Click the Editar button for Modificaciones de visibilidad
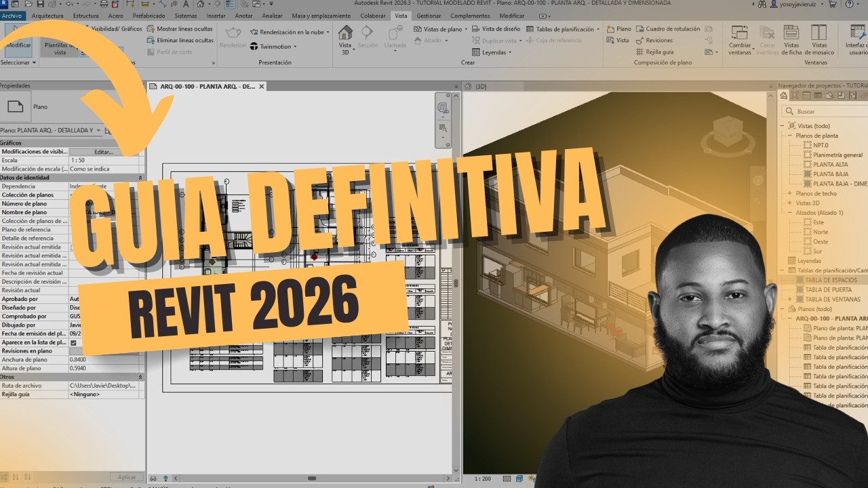Viewport: 868px width, 488px height. pyautogui.click(x=104, y=152)
